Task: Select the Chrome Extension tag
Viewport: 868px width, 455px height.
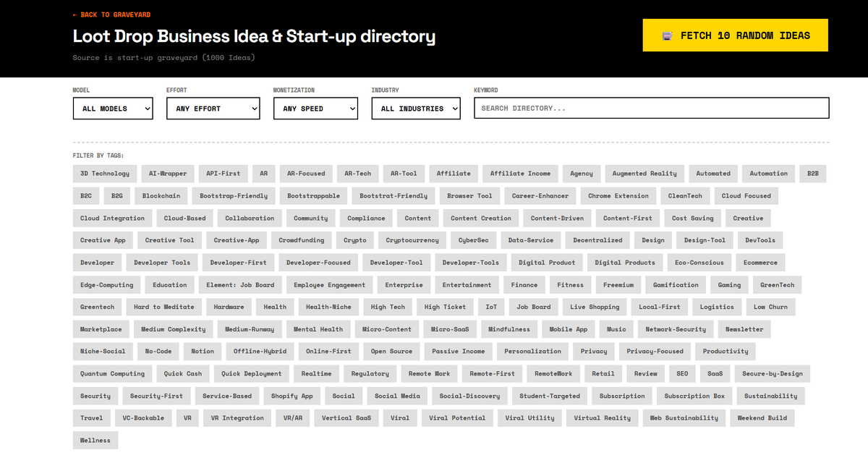Action: 618,196
